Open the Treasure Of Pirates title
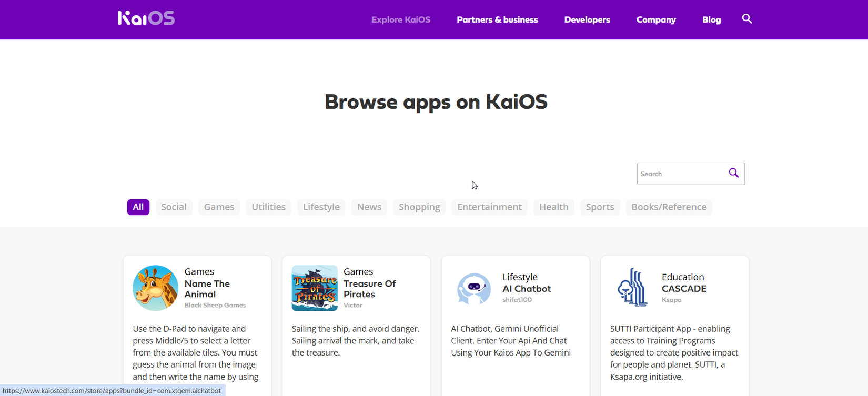Image resolution: width=868 pixels, height=396 pixels. [x=369, y=289]
